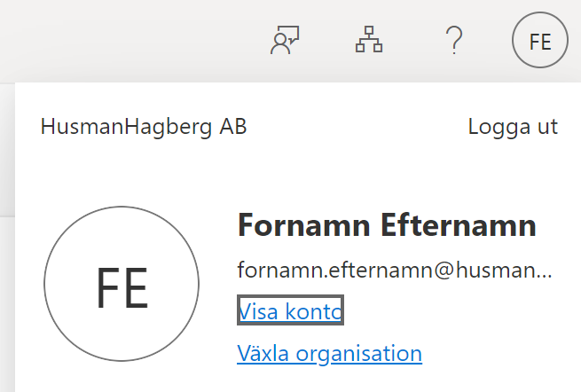Select the question mark help button

(x=453, y=40)
